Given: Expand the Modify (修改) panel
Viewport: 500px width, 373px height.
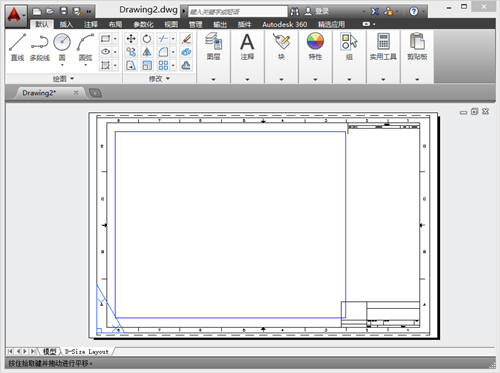Looking at the screenshot, I should point(159,79).
